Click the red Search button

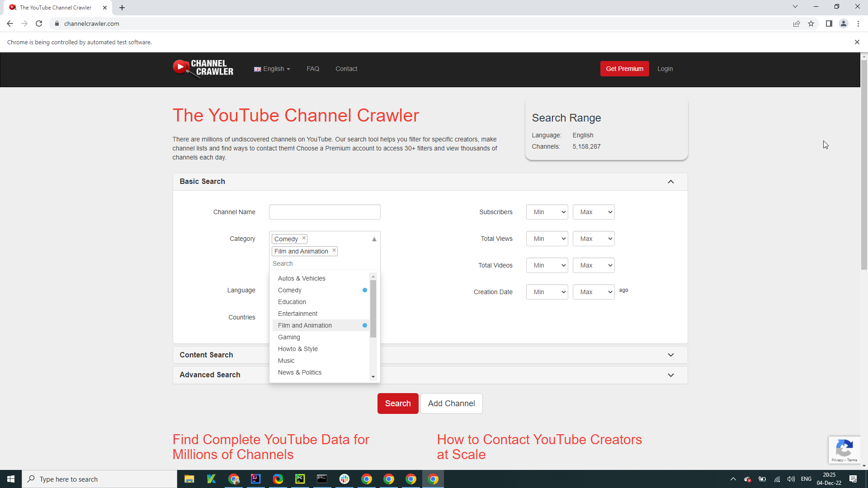click(398, 404)
